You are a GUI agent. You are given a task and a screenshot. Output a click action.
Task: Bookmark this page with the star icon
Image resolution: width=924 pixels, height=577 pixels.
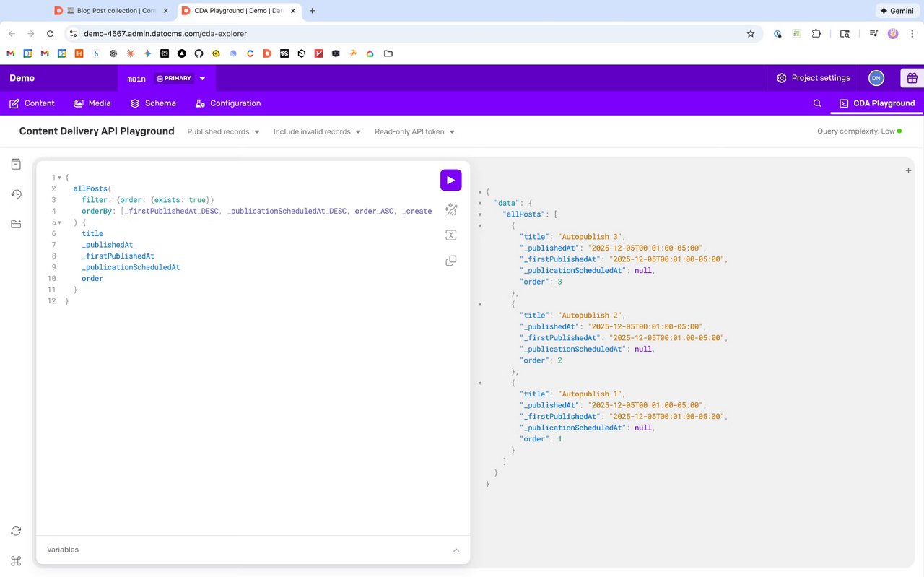click(750, 33)
